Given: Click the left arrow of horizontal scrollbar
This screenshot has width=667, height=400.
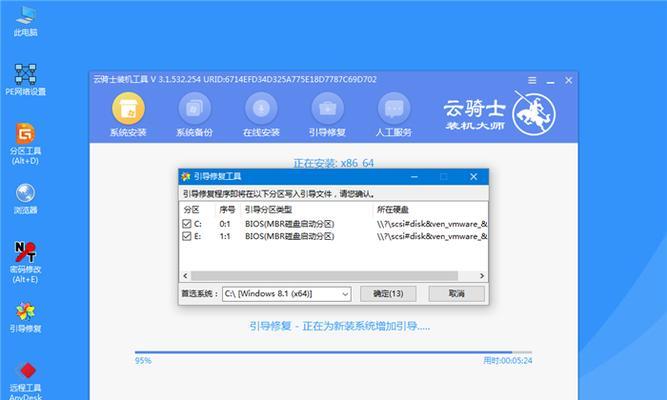Looking at the screenshot, I should [x=185, y=276].
